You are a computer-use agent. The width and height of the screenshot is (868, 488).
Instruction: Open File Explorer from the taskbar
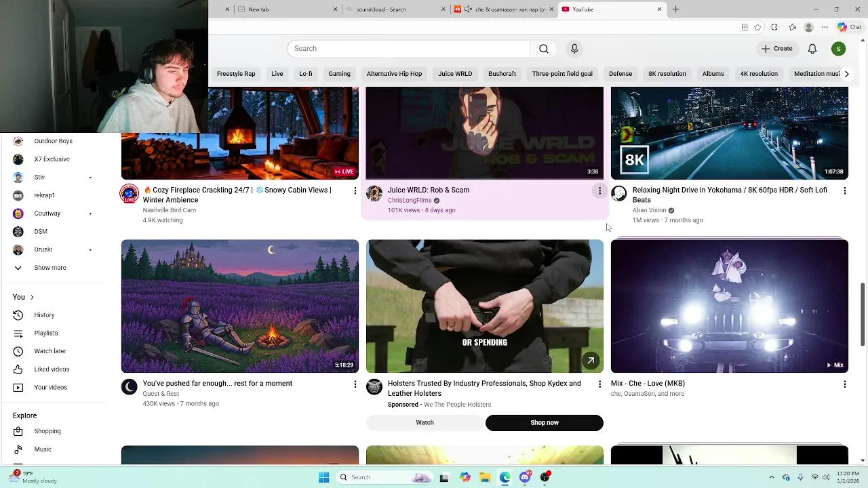click(485, 477)
